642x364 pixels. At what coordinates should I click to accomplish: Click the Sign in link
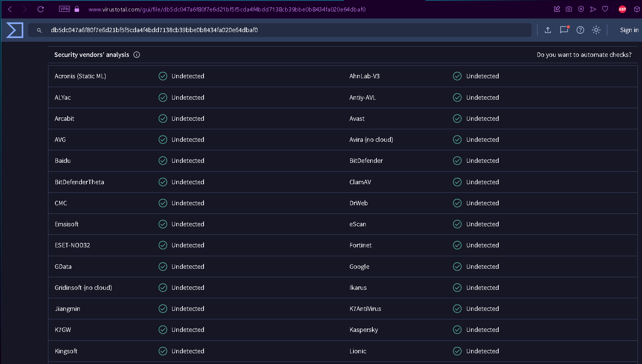tap(629, 30)
